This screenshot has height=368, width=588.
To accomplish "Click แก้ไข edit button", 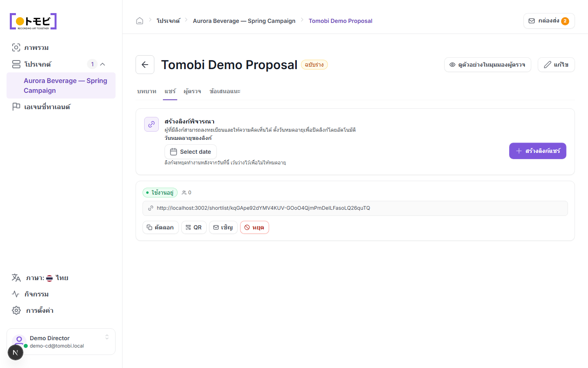I will click(x=556, y=65).
